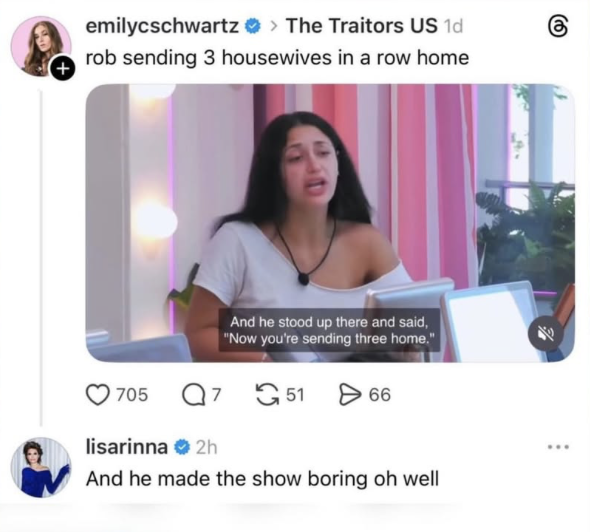Like the post using the heart icon
The height and width of the screenshot is (532, 590).
tap(97, 394)
